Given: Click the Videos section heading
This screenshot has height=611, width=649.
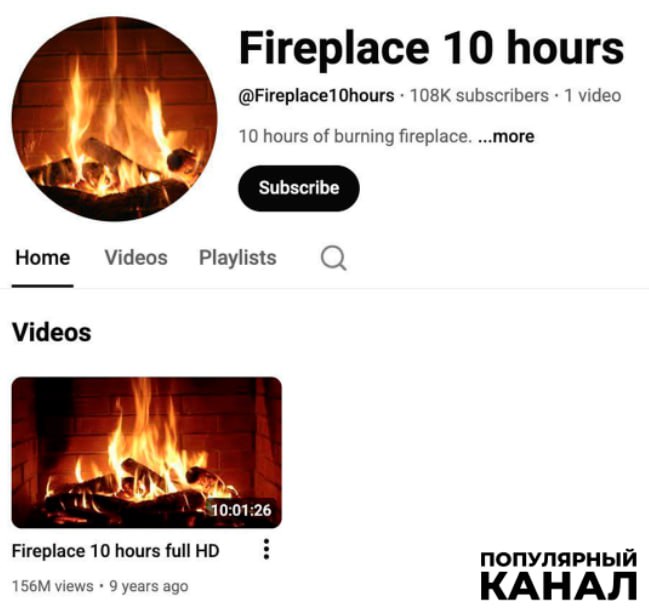Looking at the screenshot, I should click(x=52, y=332).
